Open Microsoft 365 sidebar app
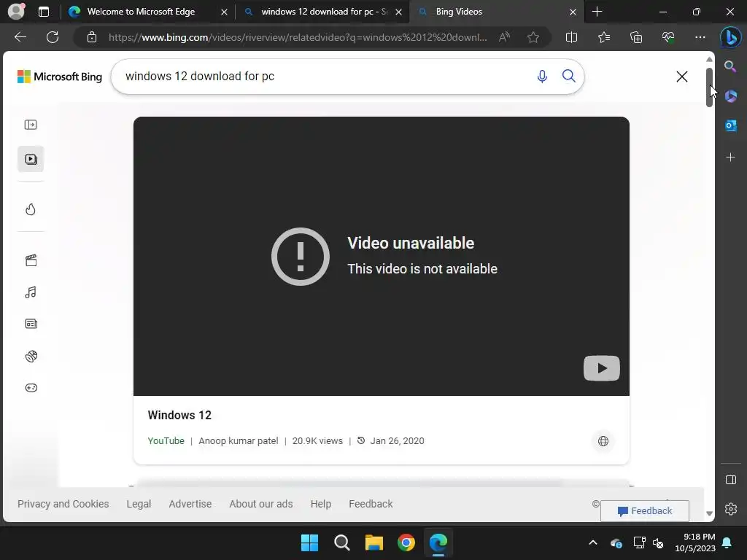The width and height of the screenshot is (747, 560). (730, 96)
